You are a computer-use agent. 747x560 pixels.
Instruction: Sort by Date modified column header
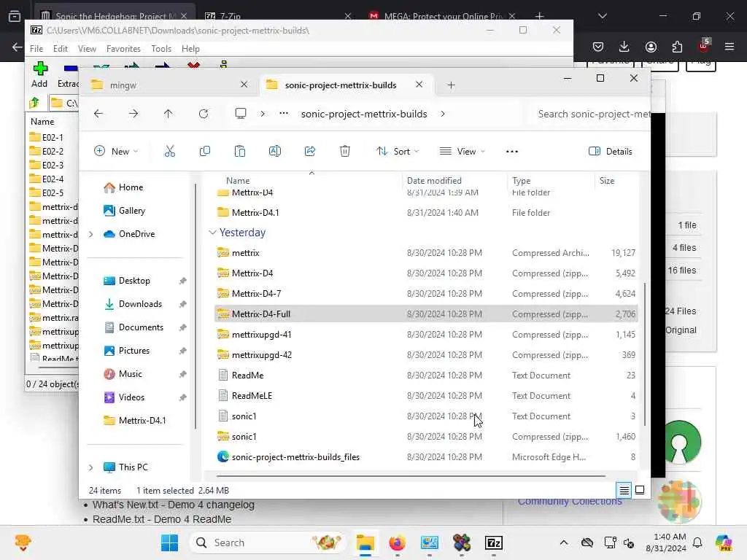pos(434,181)
